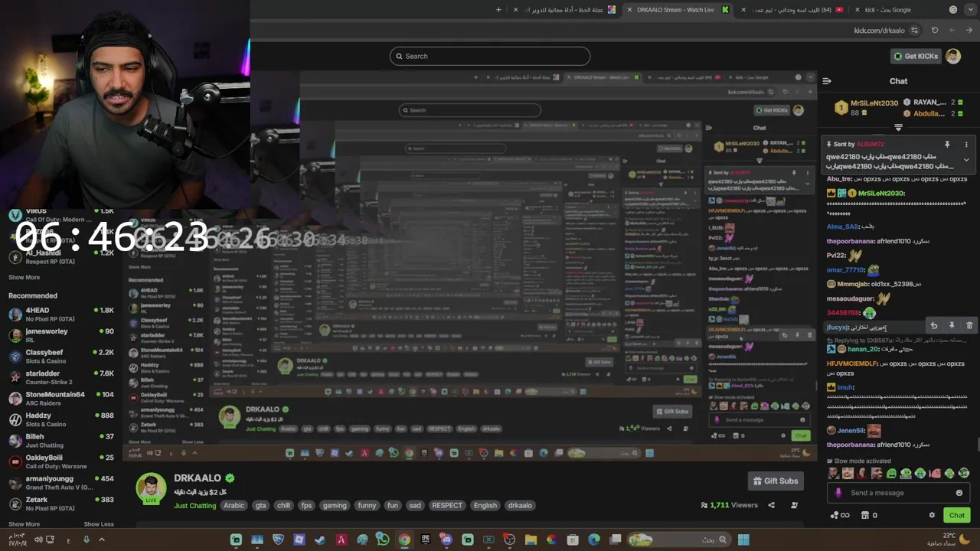
Task: Click hanan_20 username in chat
Action: pos(863,349)
